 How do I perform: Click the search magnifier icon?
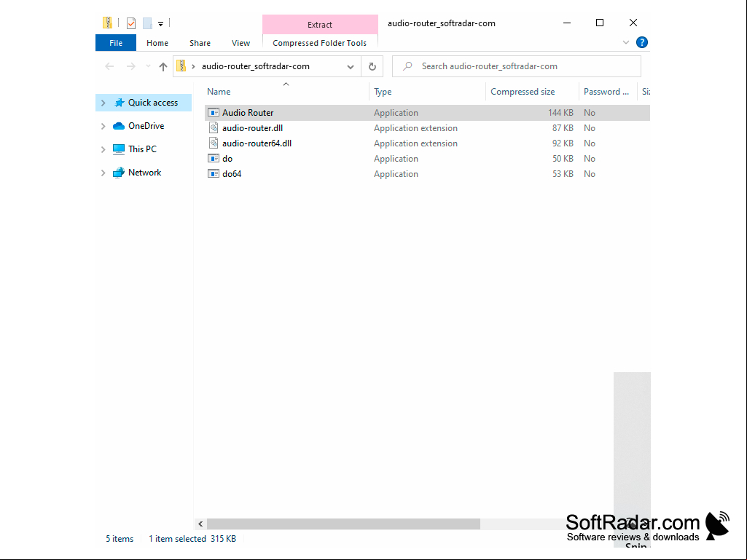click(407, 66)
